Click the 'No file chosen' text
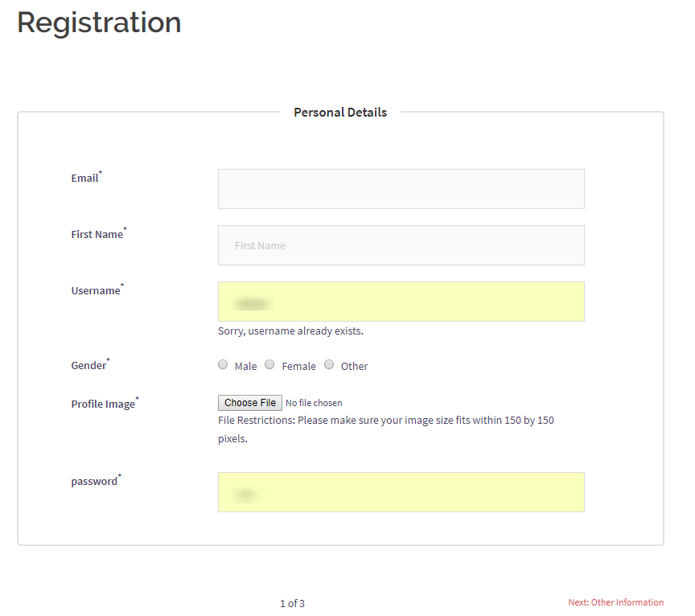The image size is (695, 616). point(314,403)
